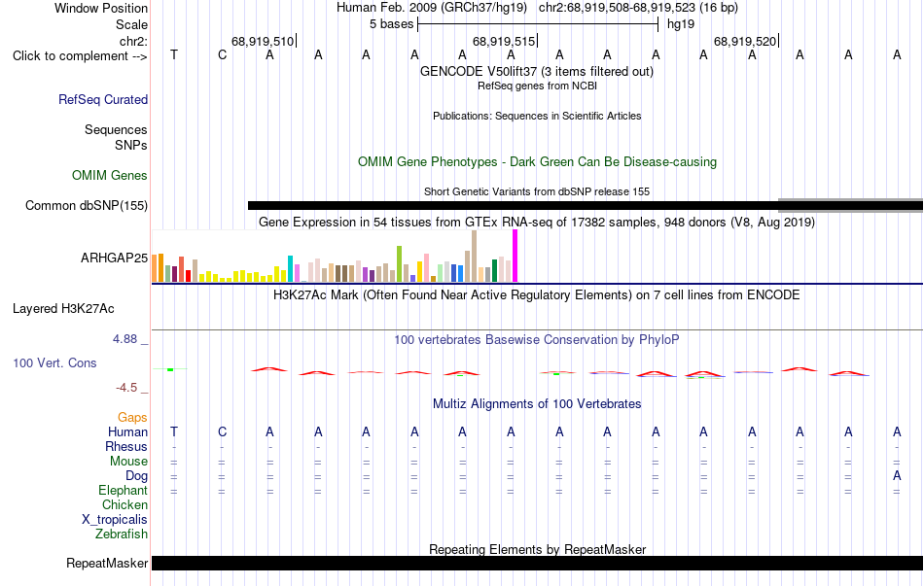Click the GENCODE V50lift37 track title
The height and width of the screenshot is (586, 924).
pos(537,72)
